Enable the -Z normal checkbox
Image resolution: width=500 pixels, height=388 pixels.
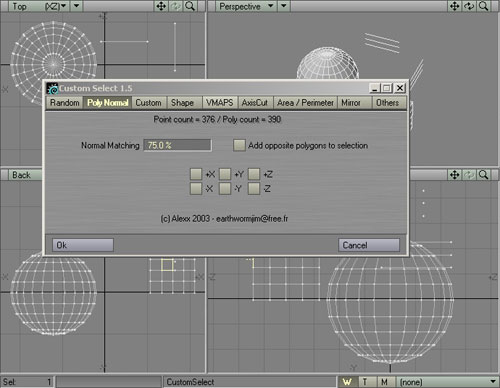pyautogui.click(x=254, y=188)
